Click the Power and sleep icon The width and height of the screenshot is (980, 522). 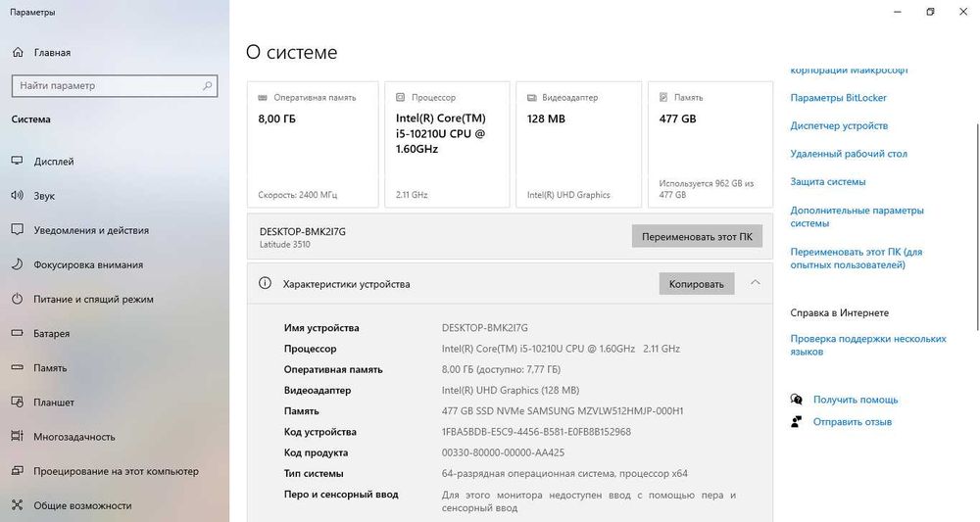[x=17, y=299]
